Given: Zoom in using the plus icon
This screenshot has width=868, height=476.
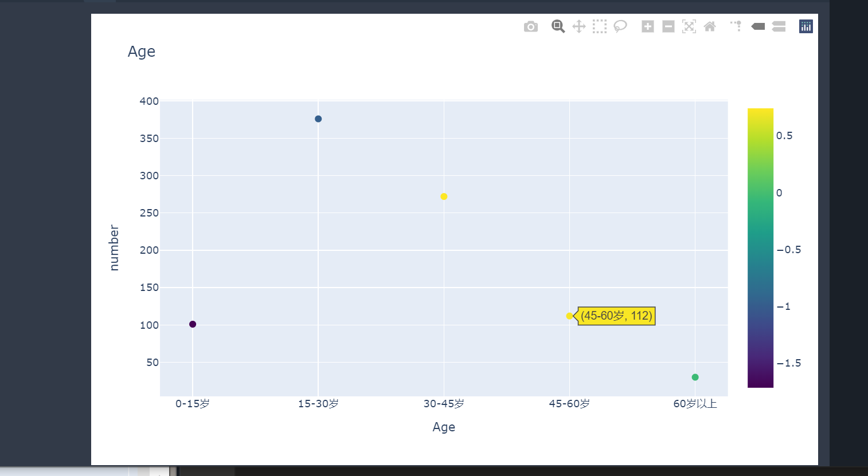Looking at the screenshot, I should point(647,26).
